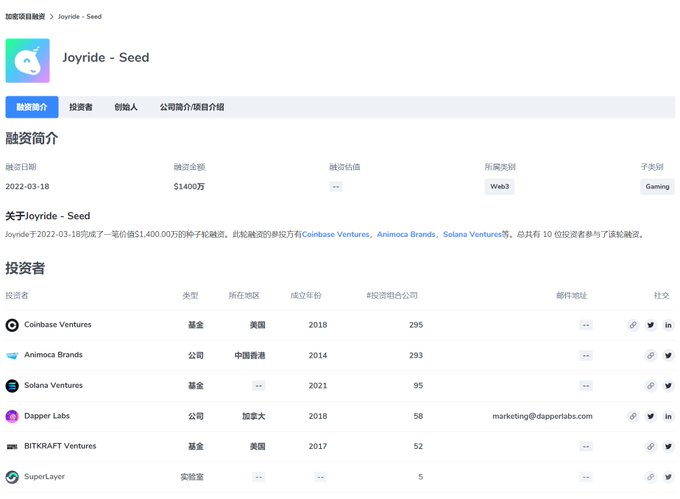Open Animoca Brands link in description

pyautogui.click(x=406, y=234)
